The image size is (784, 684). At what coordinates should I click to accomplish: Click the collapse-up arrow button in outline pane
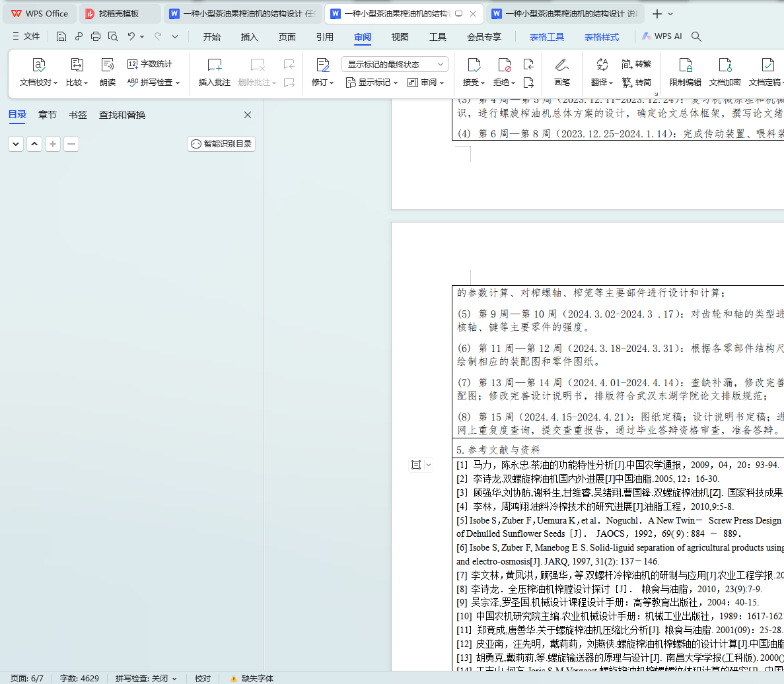coord(34,144)
